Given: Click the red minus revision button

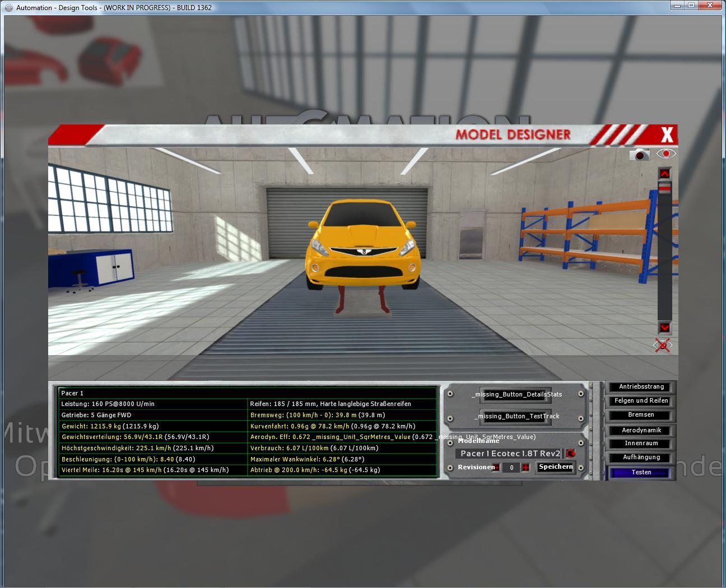Looking at the screenshot, I should [x=496, y=468].
